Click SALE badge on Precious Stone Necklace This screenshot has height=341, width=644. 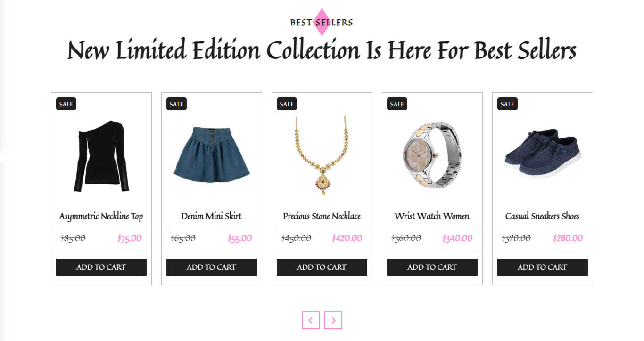(287, 104)
